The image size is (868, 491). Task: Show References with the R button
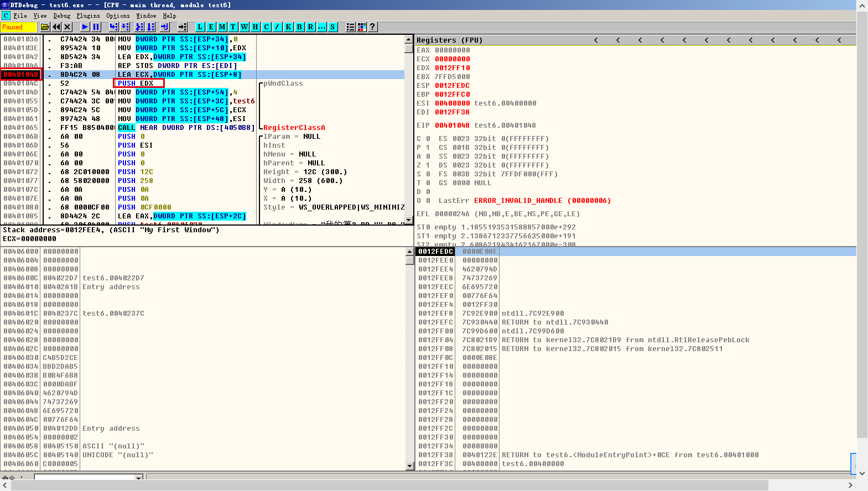pos(310,27)
